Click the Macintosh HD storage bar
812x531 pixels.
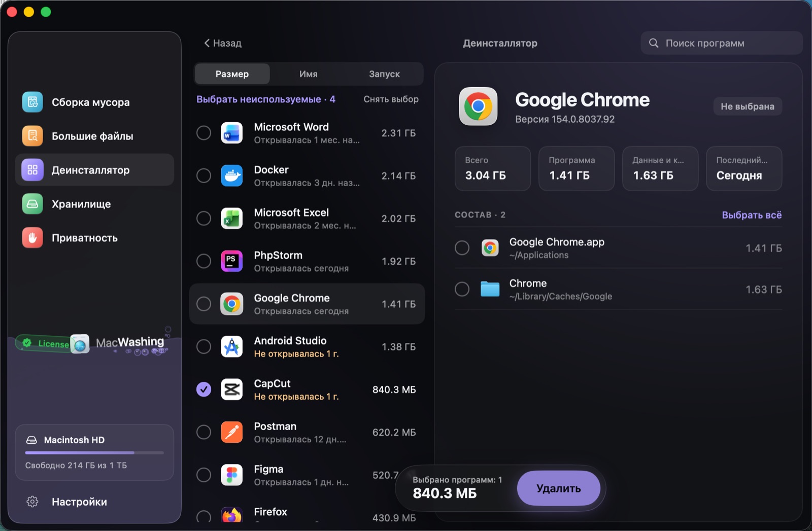point(94,452)
